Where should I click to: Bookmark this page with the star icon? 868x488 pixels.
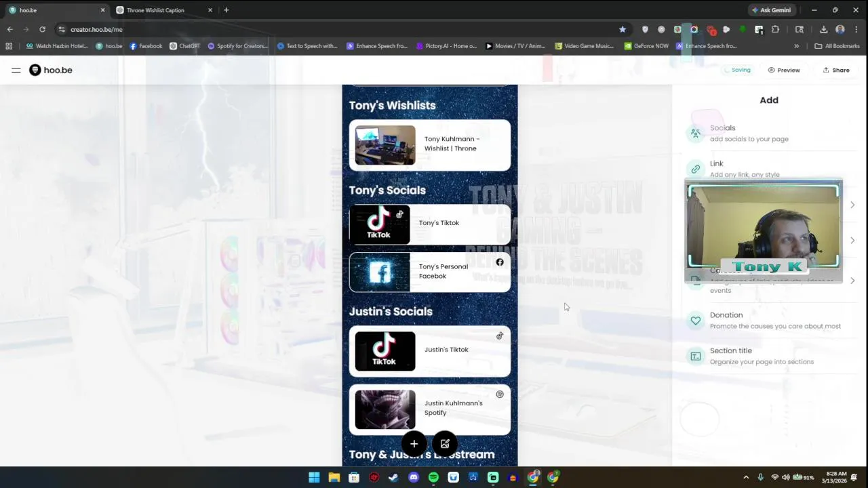tap(623, 29)
